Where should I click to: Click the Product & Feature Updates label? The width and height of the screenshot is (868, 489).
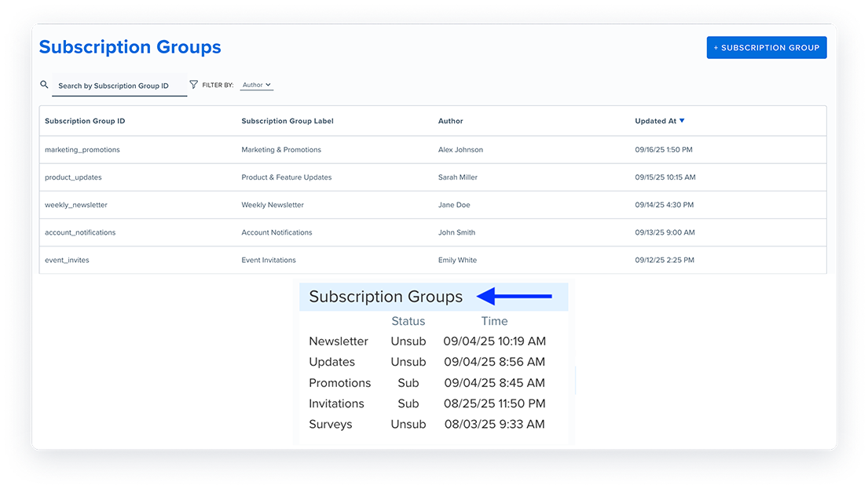click(x=287, y=177)
